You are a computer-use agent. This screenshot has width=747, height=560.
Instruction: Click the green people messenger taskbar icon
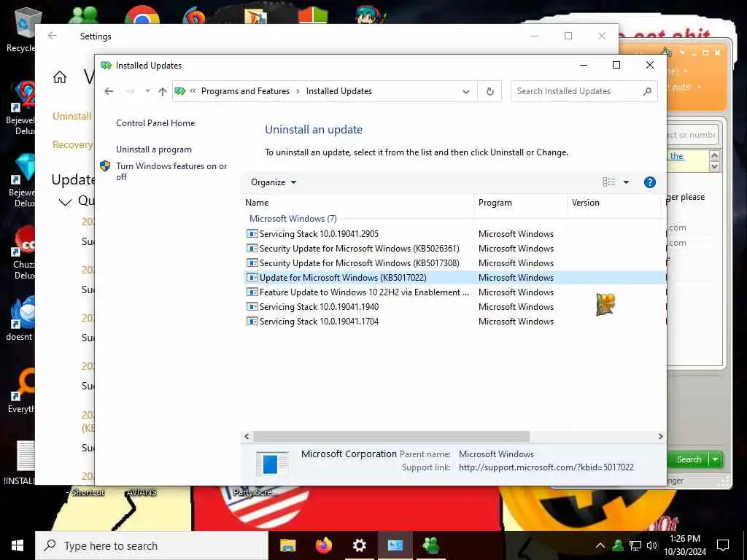coord(430,545)
